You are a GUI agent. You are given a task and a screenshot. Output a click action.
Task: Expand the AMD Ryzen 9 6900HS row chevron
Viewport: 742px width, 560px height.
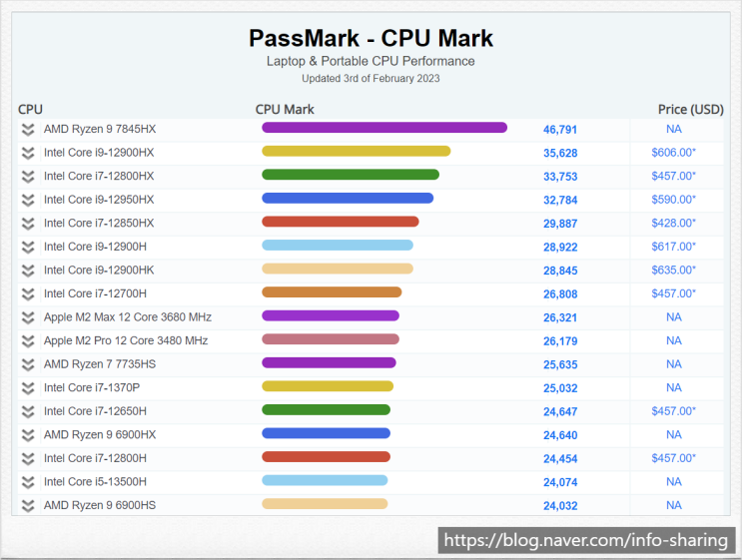(x=28, y=506)
